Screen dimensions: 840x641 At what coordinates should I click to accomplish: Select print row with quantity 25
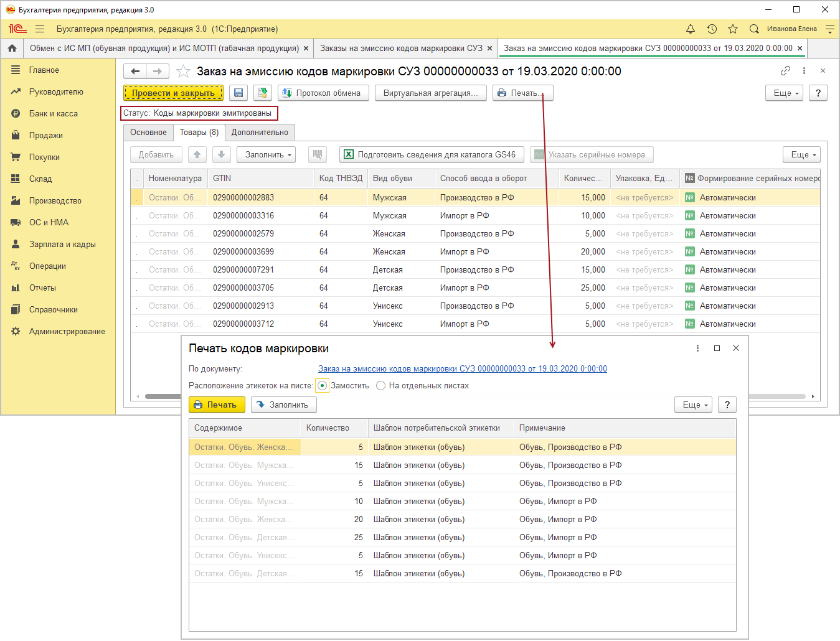(x=462, y=538)
